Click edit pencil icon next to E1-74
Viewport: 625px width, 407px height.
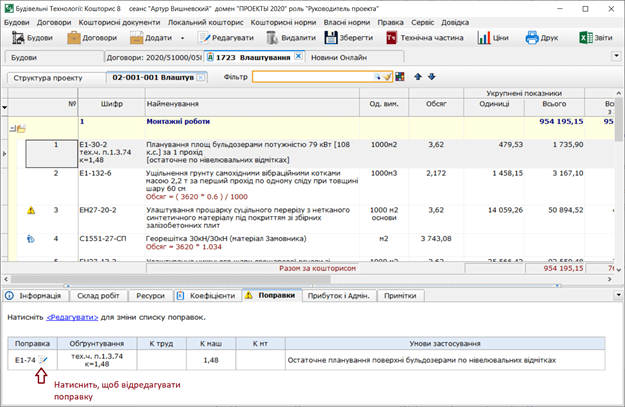42,359
